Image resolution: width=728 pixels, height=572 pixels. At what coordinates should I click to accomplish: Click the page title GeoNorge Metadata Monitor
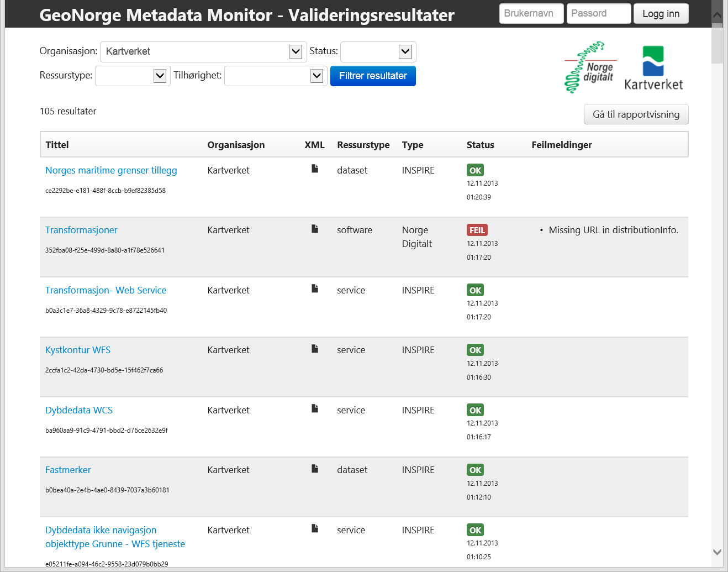tap(247, 15)
